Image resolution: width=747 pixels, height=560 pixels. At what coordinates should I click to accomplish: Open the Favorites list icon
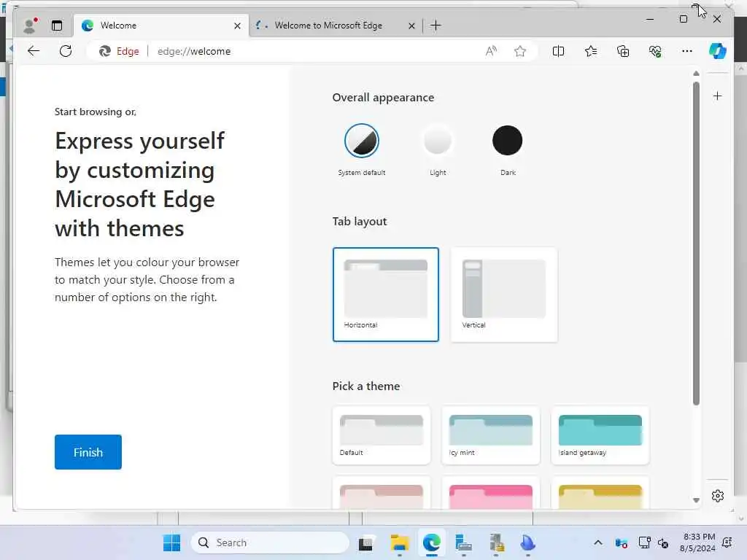coord(591,51)
